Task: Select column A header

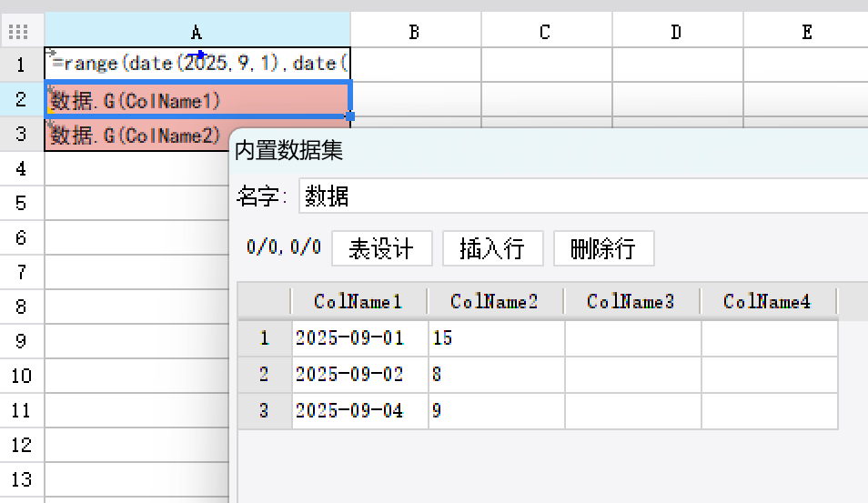Action: 197,32
